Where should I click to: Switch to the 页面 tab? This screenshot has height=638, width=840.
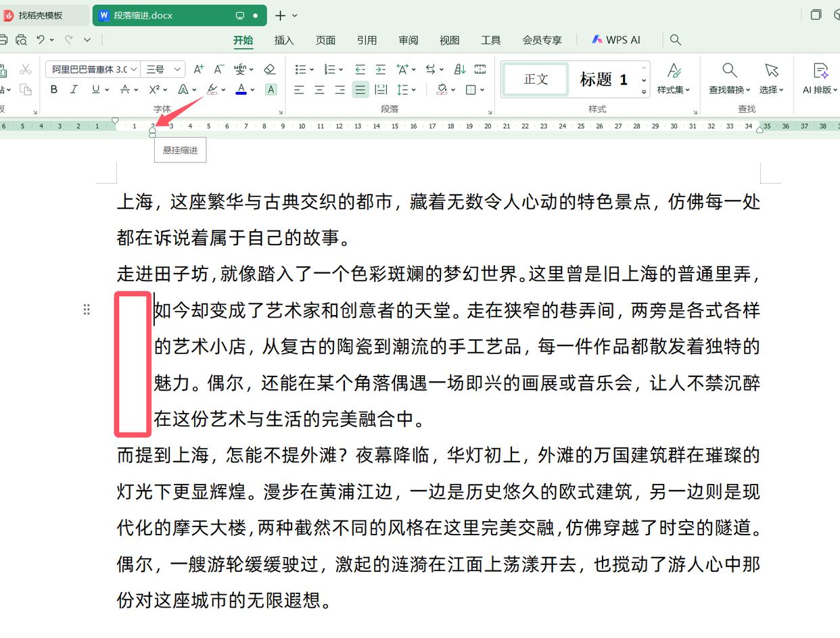pos(325,40)
